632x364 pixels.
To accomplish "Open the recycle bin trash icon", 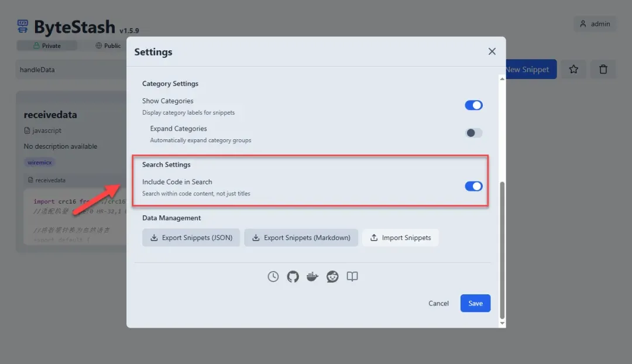I will (x=603, y=69).
